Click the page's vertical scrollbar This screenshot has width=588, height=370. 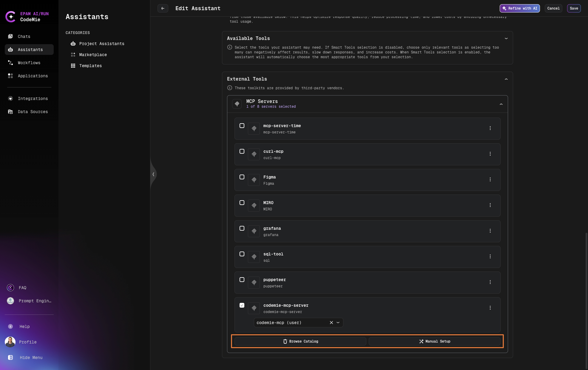coord(586,298)
